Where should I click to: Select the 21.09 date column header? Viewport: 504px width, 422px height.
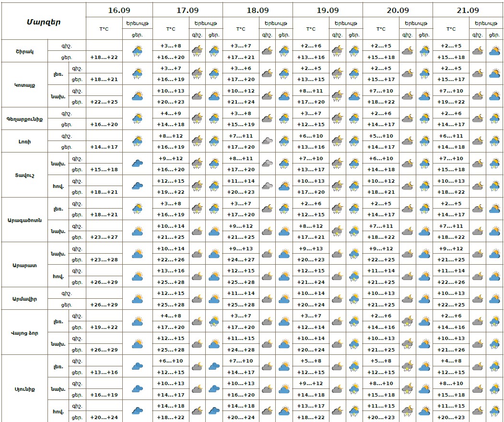pyautogui.click(x=468, y=10)
